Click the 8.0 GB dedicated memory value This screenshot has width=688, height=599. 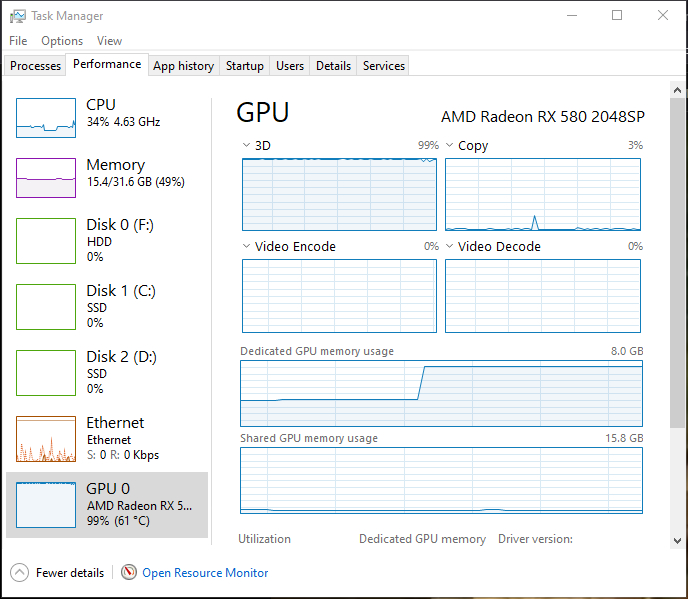coord(627,351)
